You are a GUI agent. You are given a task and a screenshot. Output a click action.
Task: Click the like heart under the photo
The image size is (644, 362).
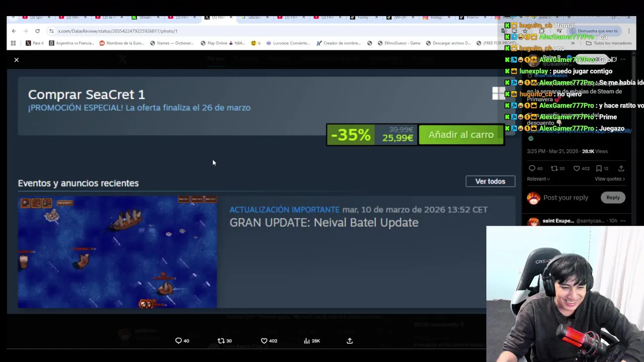coord(264,341)
